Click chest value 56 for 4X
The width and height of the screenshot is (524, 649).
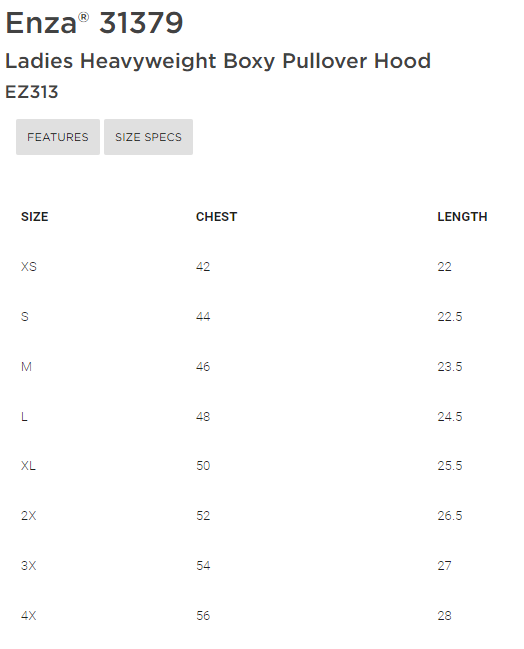coord(203,615)
